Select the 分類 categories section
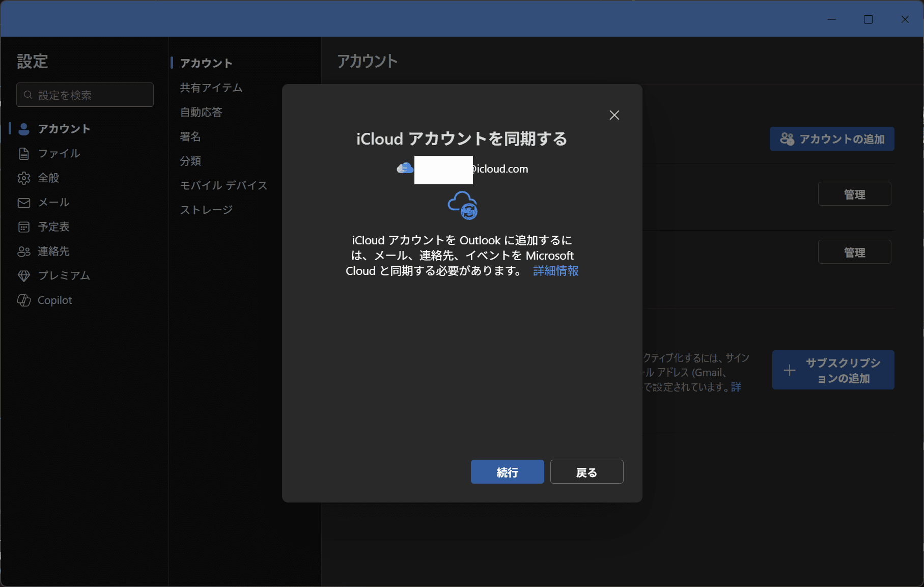 [190, 161]
